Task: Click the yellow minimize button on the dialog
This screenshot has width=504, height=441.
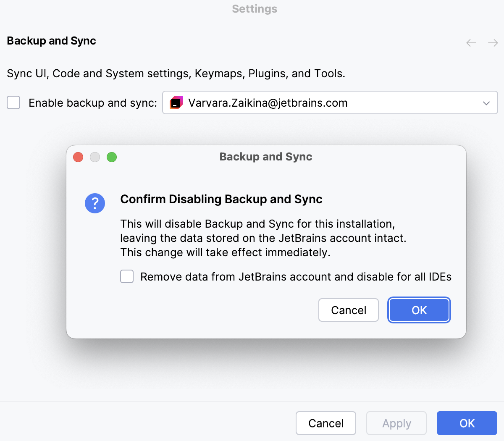Action: tap(95, 157)
